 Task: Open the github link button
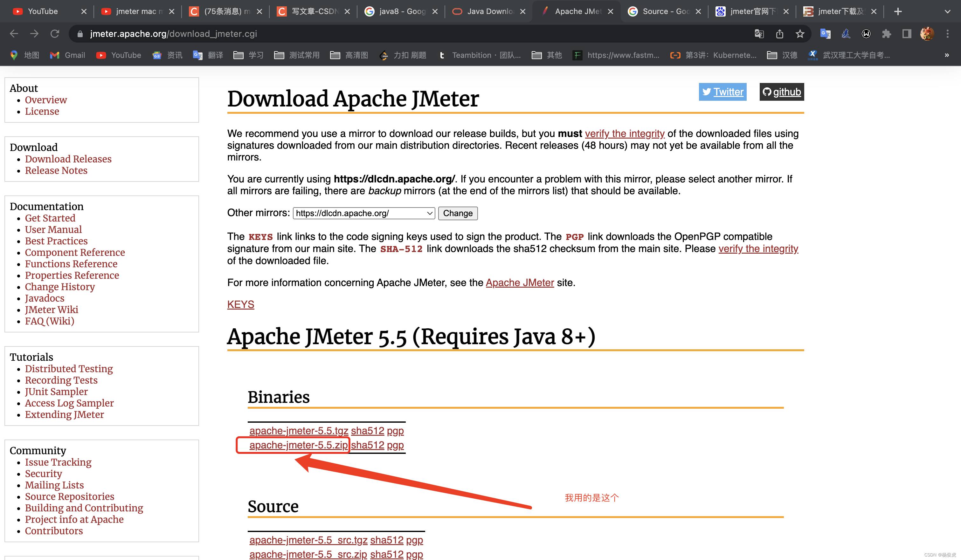tap(782, 92)
